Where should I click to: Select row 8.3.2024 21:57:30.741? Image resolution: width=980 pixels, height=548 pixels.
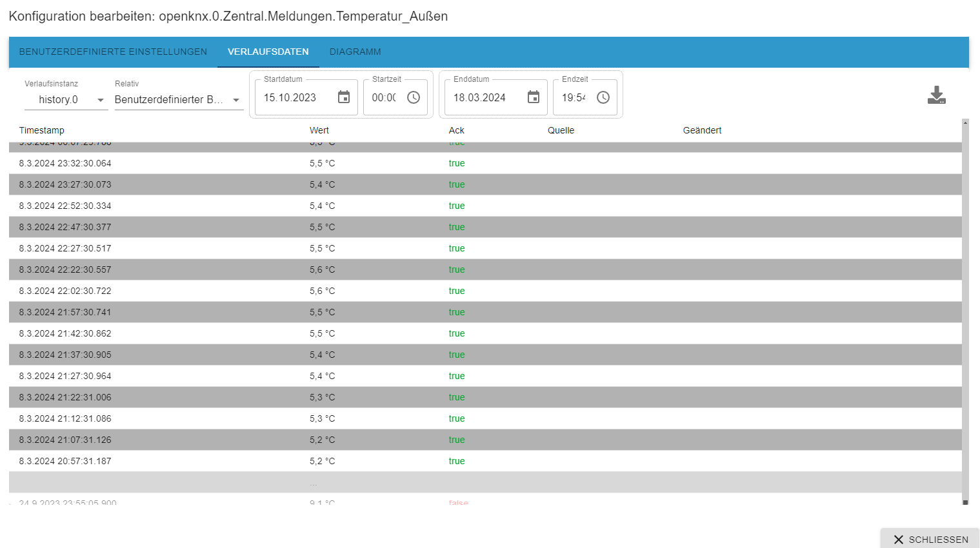tap(485, 312)
